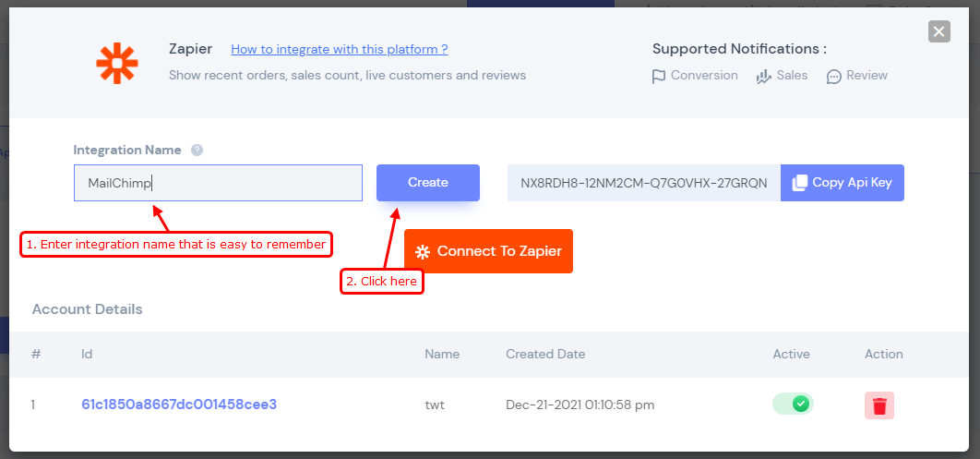Click the Sales chart icon

764,77
